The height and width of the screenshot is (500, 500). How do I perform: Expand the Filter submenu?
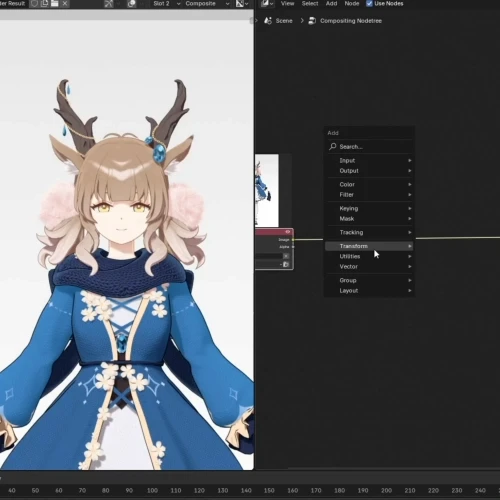pyautogui.click(x=369, y=195)
